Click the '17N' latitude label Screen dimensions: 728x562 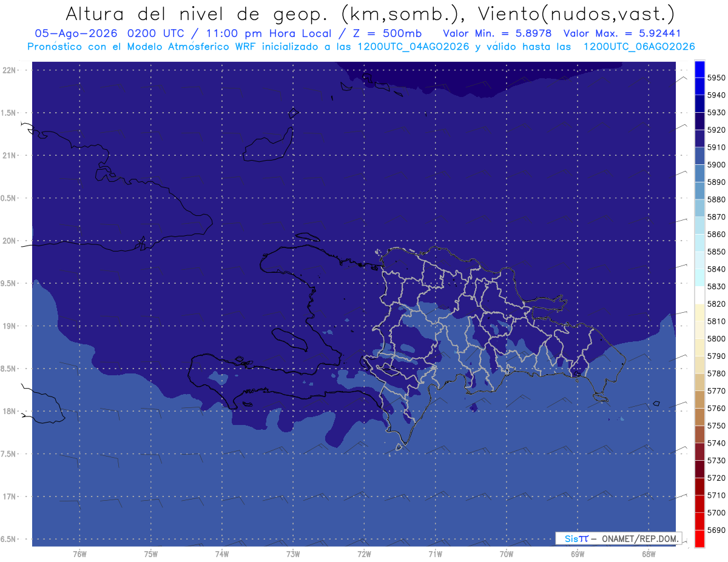(9, 497)
